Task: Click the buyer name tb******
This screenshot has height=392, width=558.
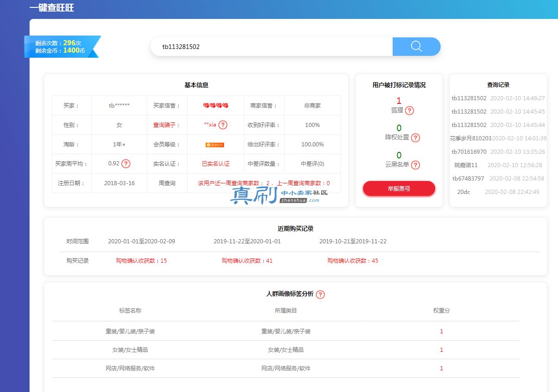Action: click(119, 106)
